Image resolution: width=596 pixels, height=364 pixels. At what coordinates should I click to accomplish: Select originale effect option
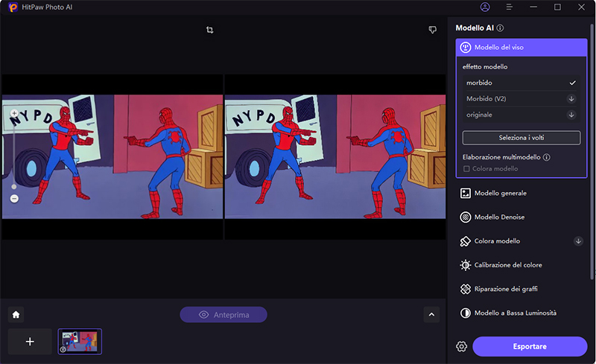point(521,115)
